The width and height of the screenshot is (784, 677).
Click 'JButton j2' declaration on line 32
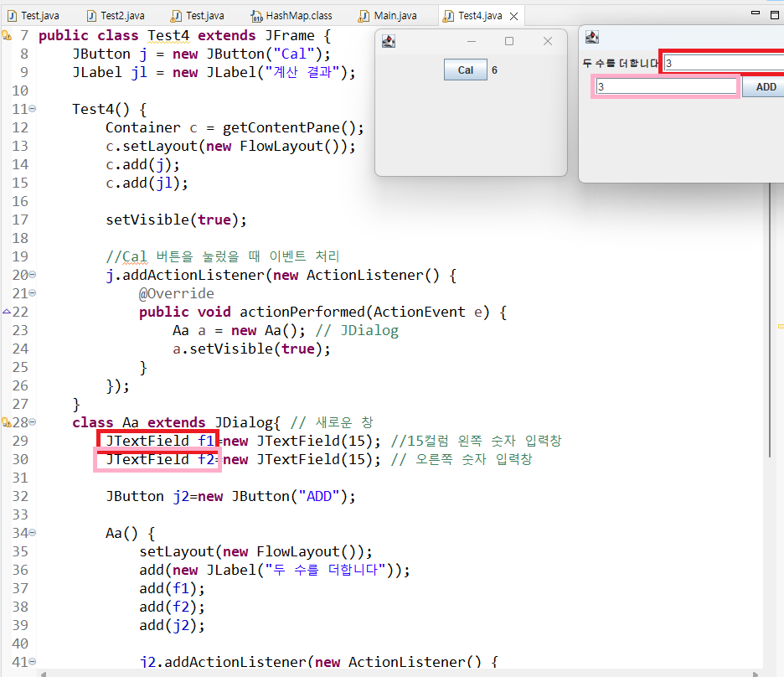pyautogui.click(x=147, y=497)
